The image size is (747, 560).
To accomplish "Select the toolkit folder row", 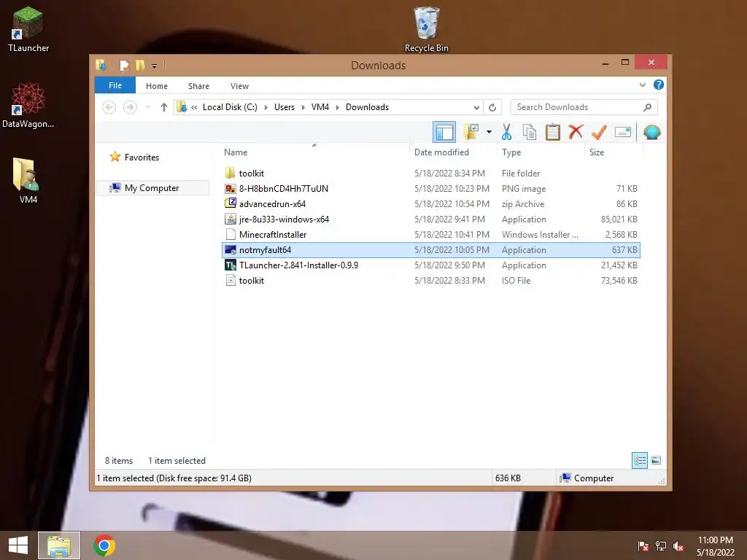I will pos(431,174).
